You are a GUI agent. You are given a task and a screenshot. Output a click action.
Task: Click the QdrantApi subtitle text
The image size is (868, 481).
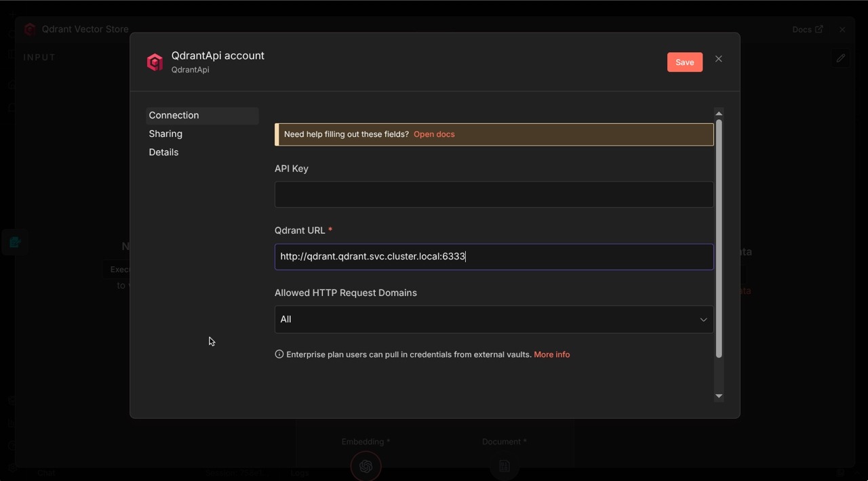coord(190,70)
